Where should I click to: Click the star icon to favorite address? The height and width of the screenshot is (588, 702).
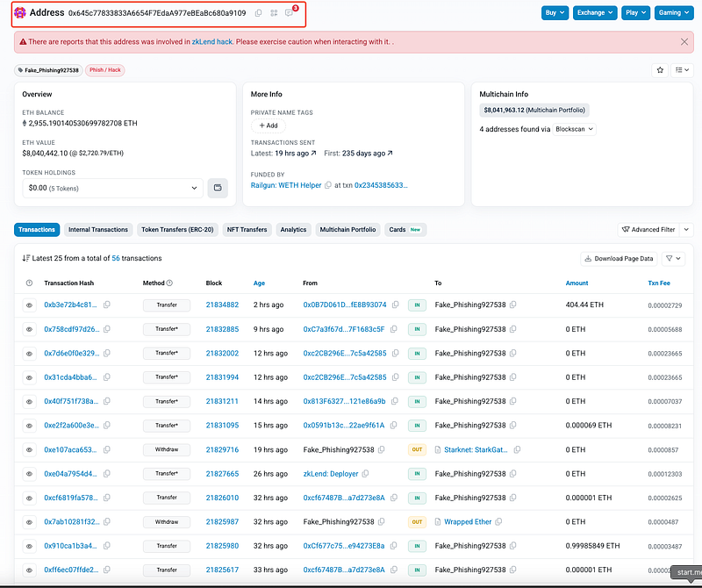[x=661, y=70]
